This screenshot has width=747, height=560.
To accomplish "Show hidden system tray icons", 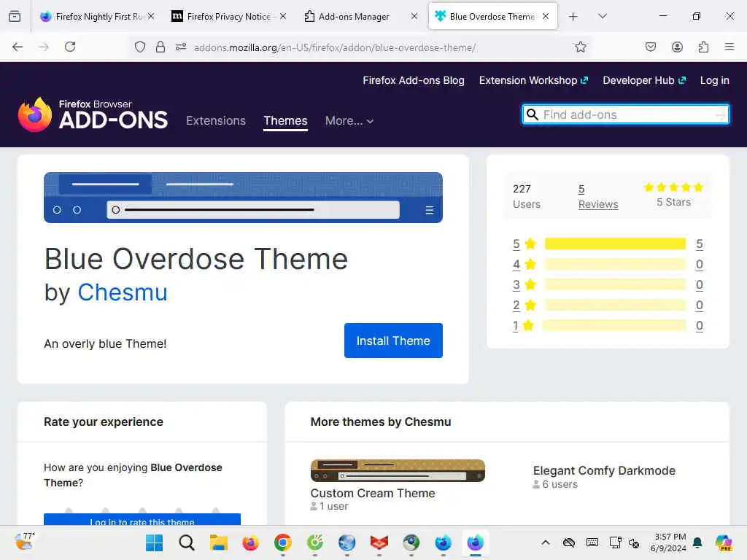I will (x=546, y=542).
